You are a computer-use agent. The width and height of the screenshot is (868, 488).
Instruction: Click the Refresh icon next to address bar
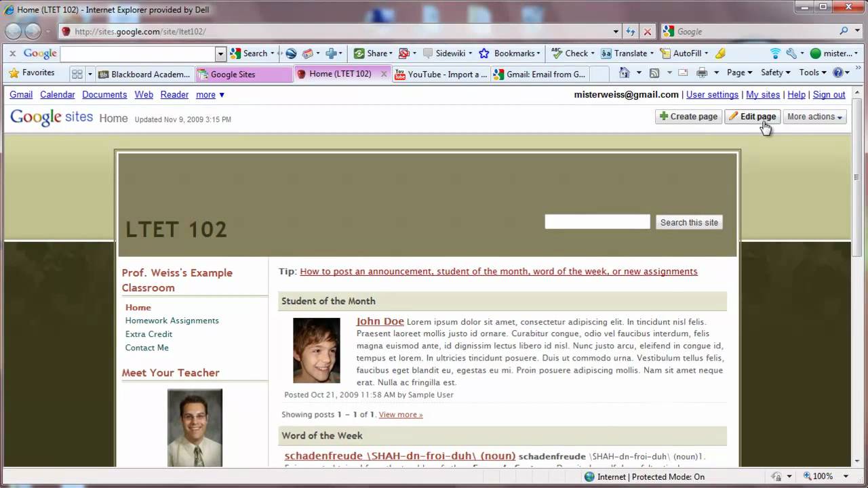pyautogui.click(x=631, y=31)
